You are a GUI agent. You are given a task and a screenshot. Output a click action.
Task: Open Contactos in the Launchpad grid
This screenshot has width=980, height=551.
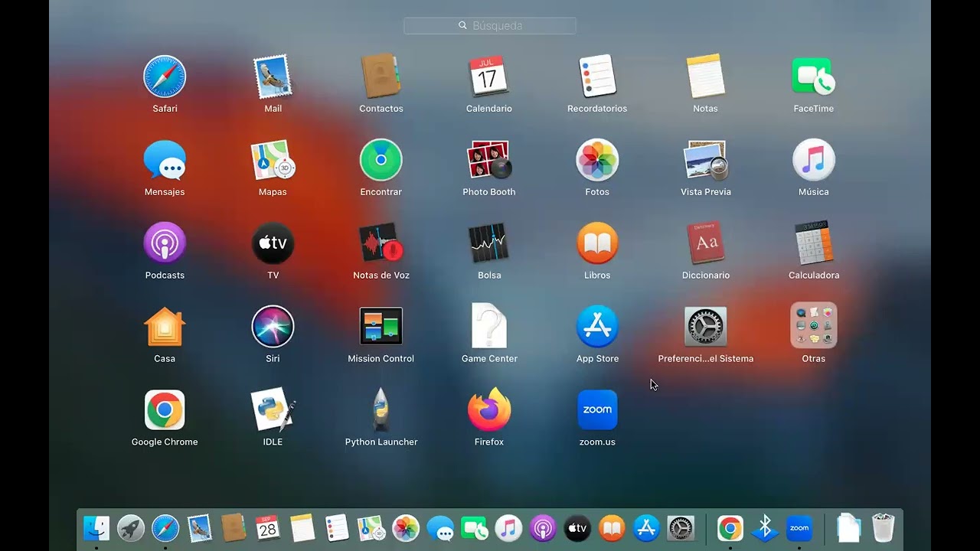[x=381, y=77]
